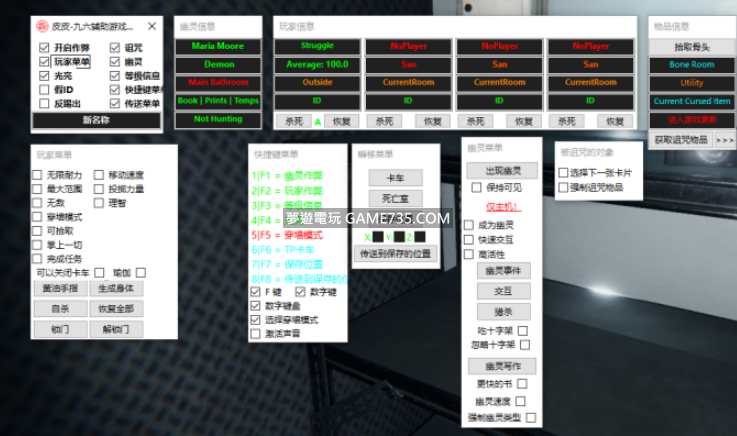Click the Maria Moore ghost name field

tap(218, 46)
